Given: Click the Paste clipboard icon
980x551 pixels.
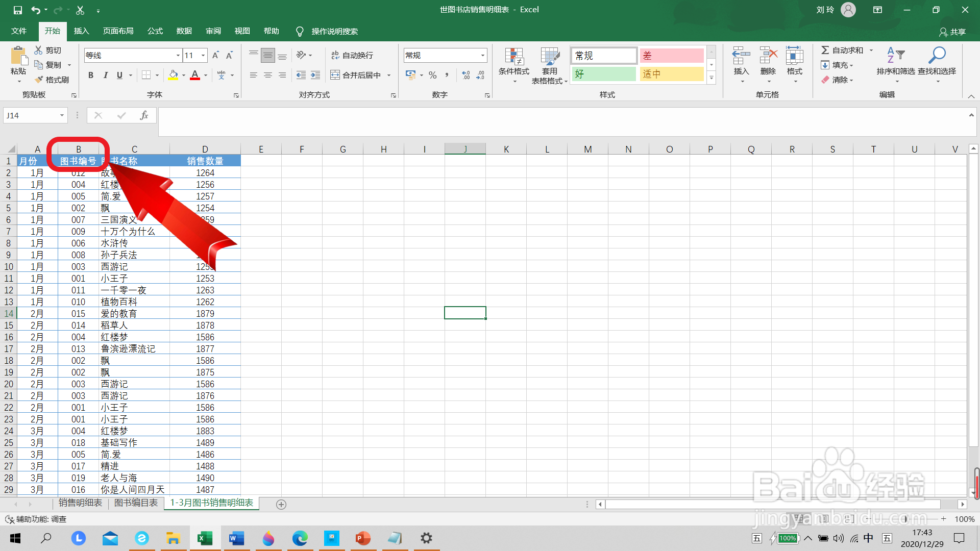Looking at the screenshot, I should pyautogui.click(x=18, y=56).
